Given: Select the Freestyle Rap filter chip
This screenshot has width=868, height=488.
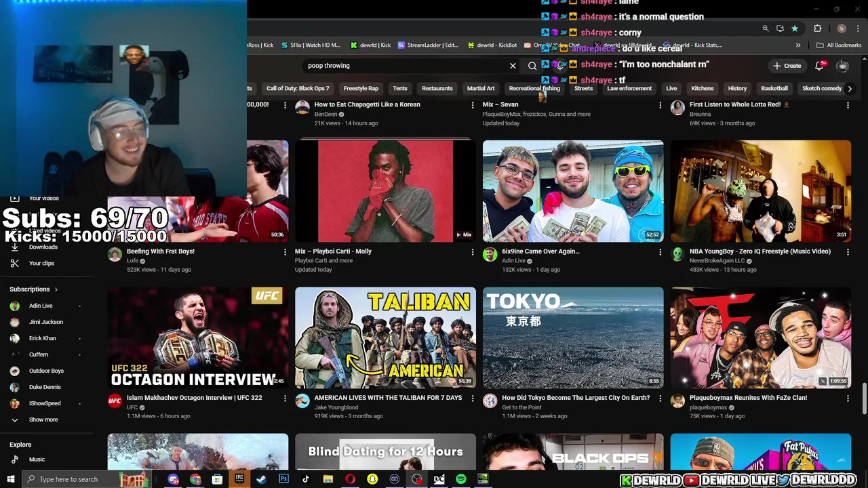Looking at the screenshot, I should coord(361,88).
